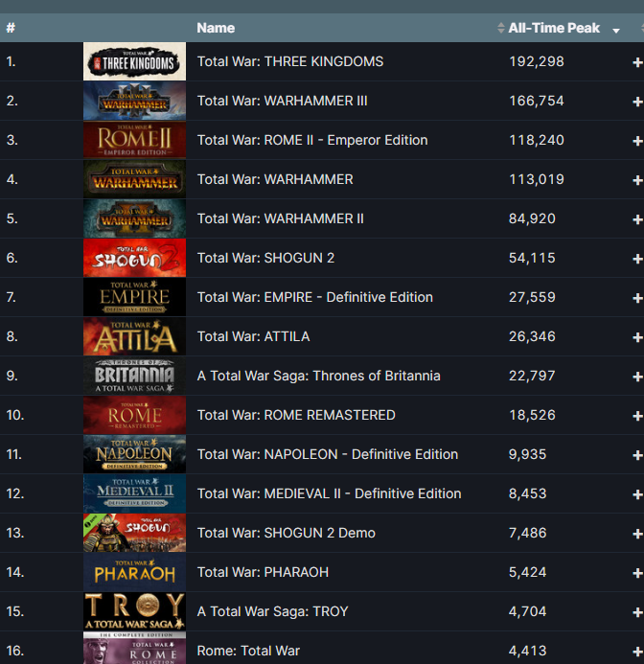Image resolution: width=644 pixels, height=664 pixels.
Task: Click the plus icon in the 113,019 peak row
Action: tap(638, 180)
